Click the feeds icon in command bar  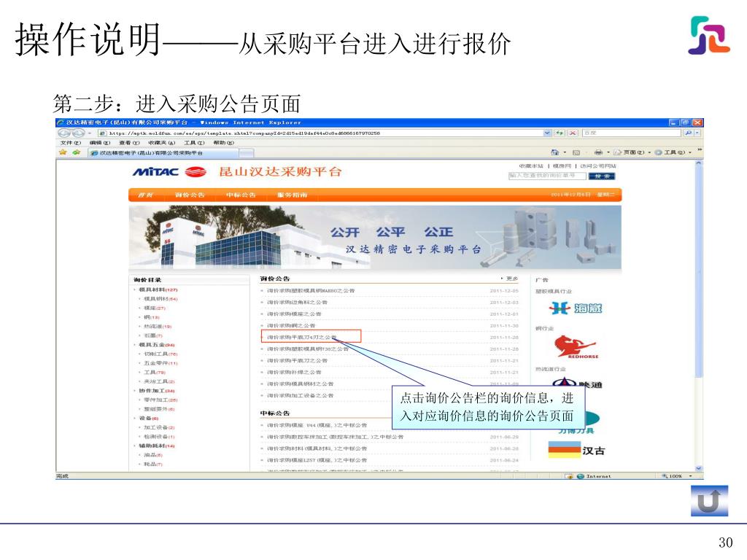click(576, 152)
